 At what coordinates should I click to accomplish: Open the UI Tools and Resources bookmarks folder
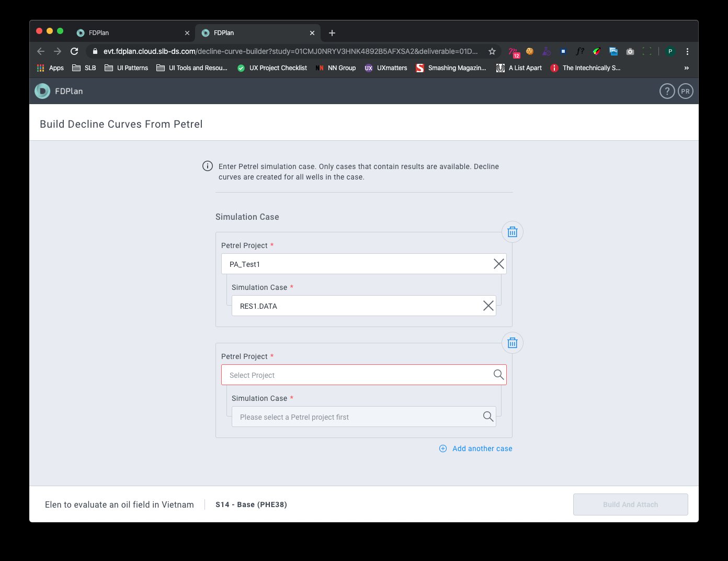pyautogui.click(x=192, y=68)
